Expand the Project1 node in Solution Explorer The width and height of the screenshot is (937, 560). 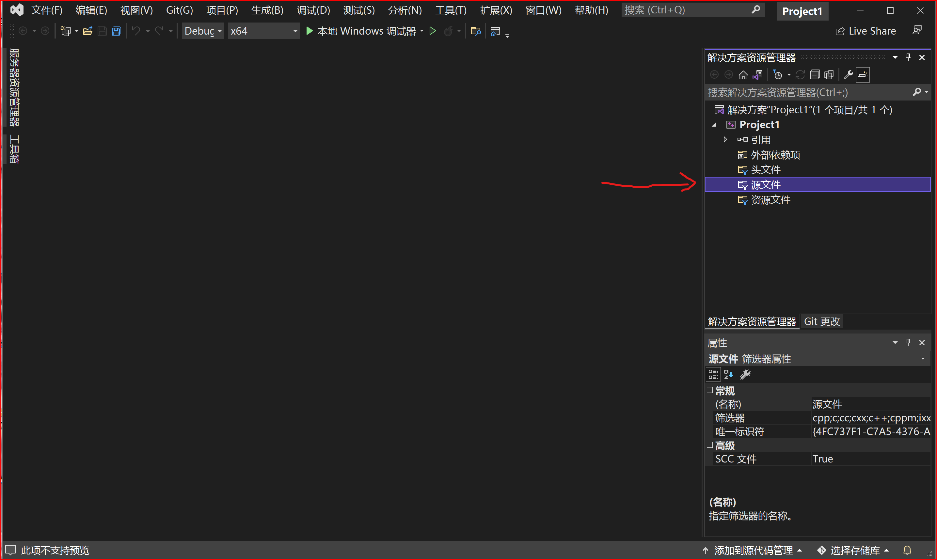[715, 124]
